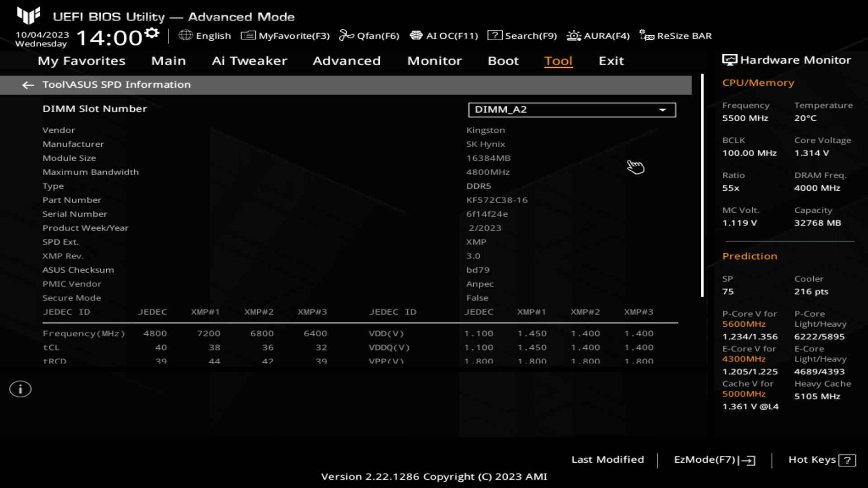Select the Vendor Kingston value
The image size is (868, 488).
[486, 130]
